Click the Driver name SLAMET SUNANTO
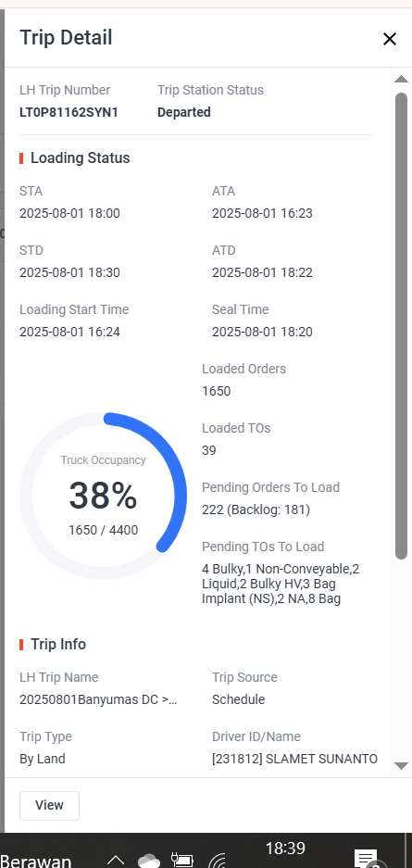 click(321, 759)
